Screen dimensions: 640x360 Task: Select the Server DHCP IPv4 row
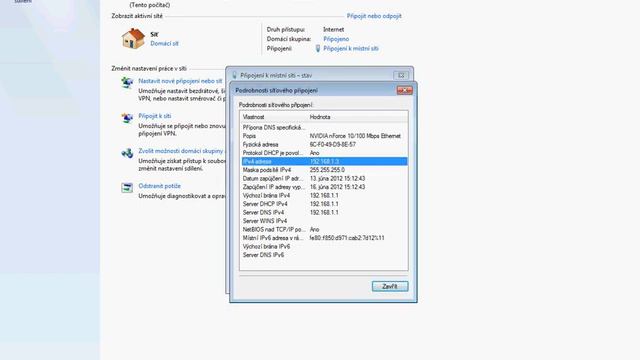point(324,204)
